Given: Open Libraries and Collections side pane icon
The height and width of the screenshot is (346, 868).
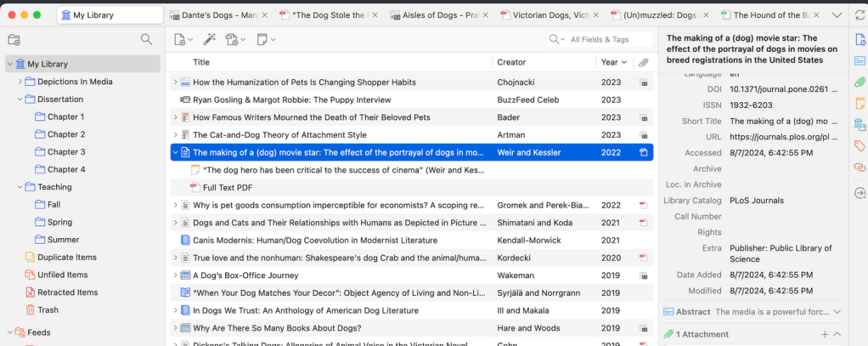Looking at the screenshot, I should [859, 124].
